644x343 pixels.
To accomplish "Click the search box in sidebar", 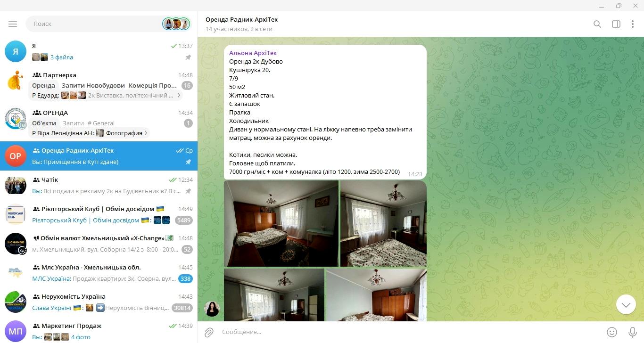I will (94, 24).
